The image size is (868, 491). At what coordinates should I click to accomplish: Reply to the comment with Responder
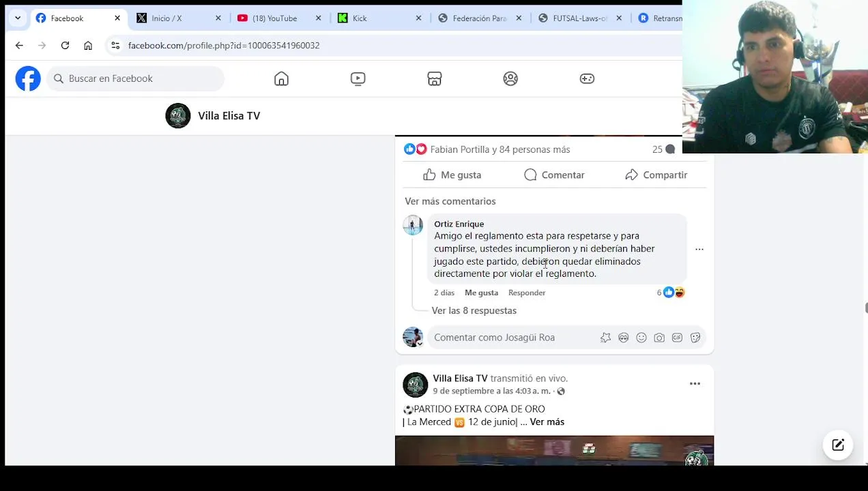pos(527,293)
